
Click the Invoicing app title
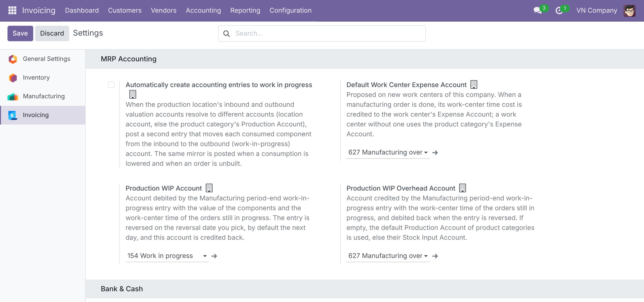point(39,11)
